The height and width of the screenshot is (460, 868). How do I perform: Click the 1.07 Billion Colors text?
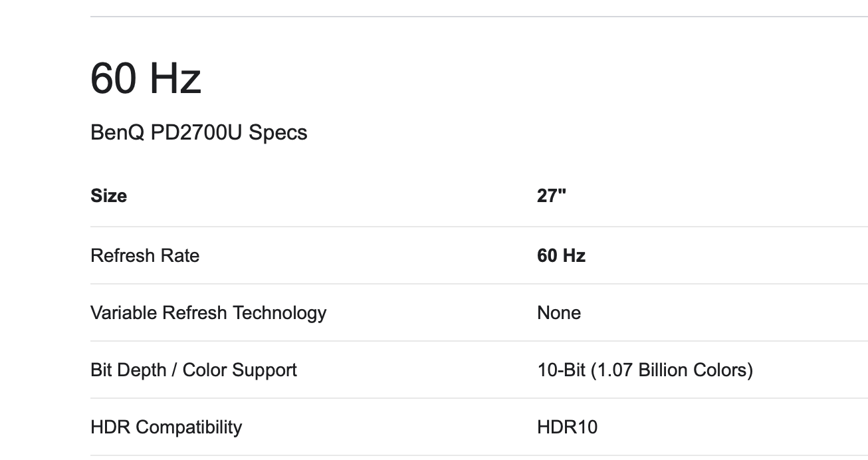point(672,370)
